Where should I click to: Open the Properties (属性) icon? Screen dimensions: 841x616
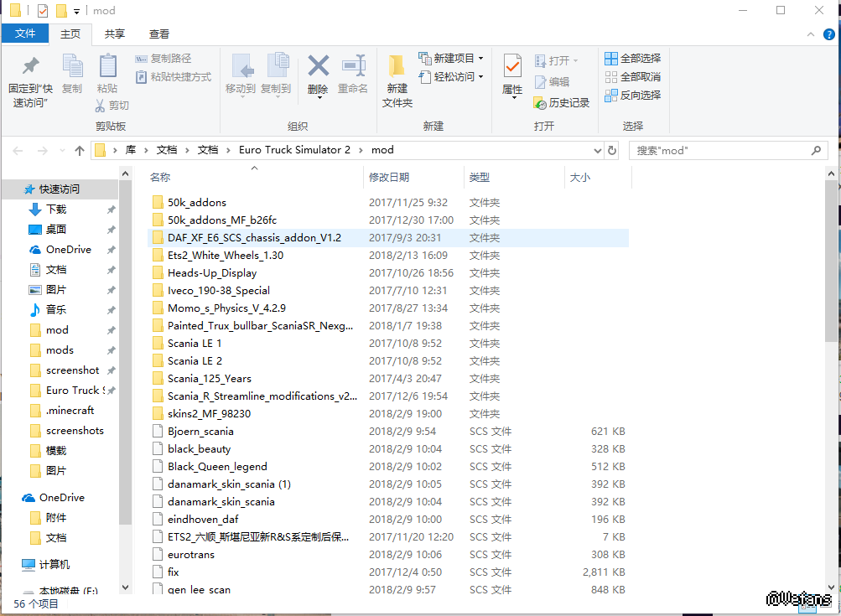pos(512,66)
